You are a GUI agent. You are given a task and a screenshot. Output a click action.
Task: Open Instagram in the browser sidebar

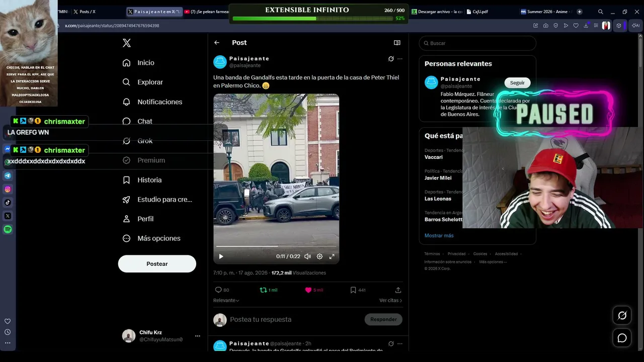coord(8,189)
